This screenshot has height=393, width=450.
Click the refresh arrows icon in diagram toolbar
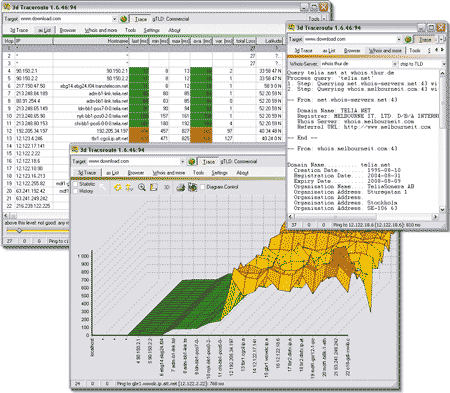click(x=118, y=187)
